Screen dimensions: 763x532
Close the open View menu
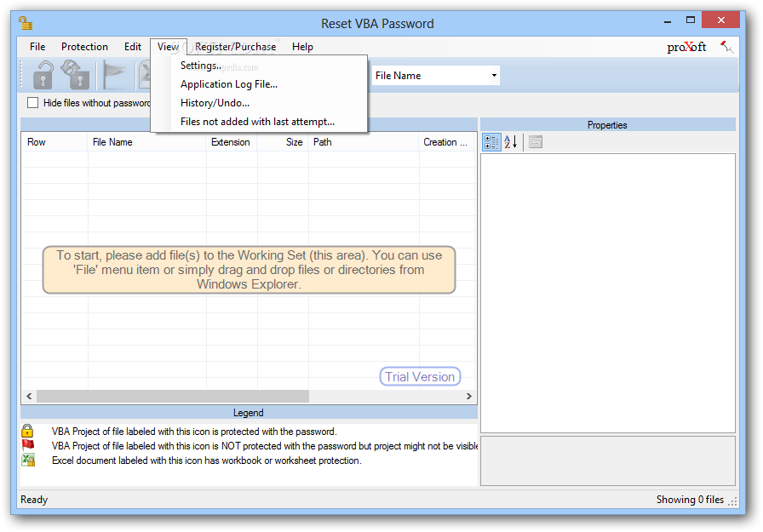168,47
